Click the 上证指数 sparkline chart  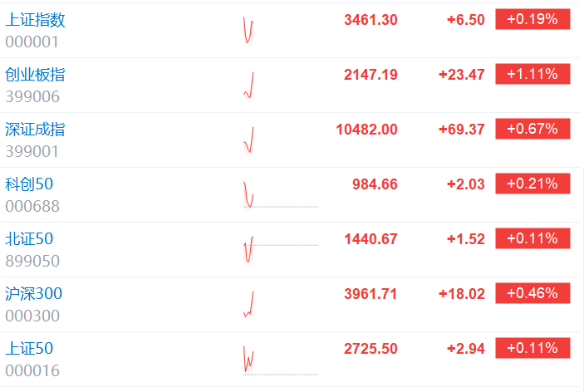tap(281, 31)
